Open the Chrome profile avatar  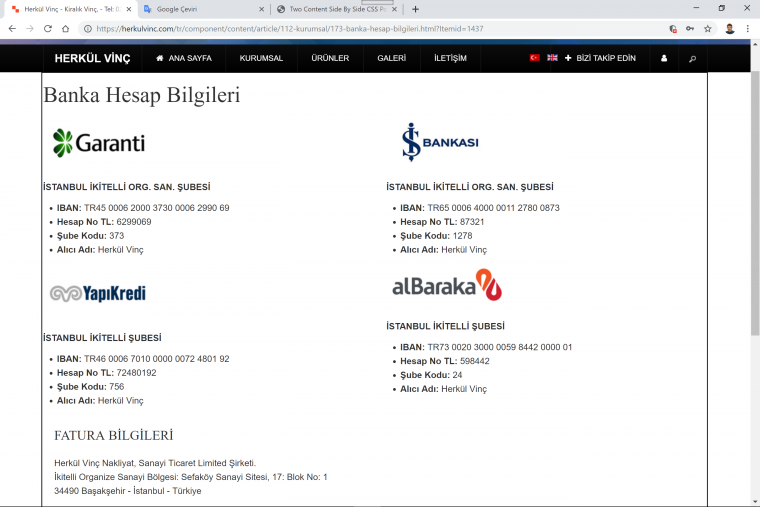730,29
